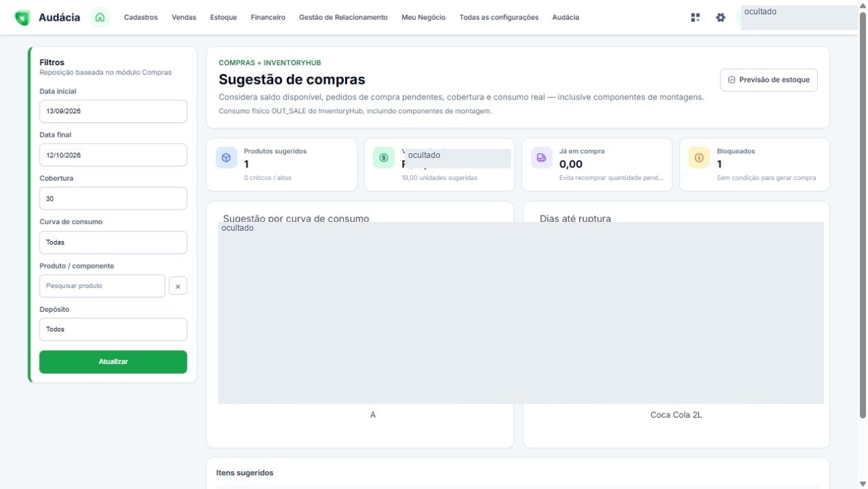Click the green Atualizar button
868x489 pixels.
113,362
